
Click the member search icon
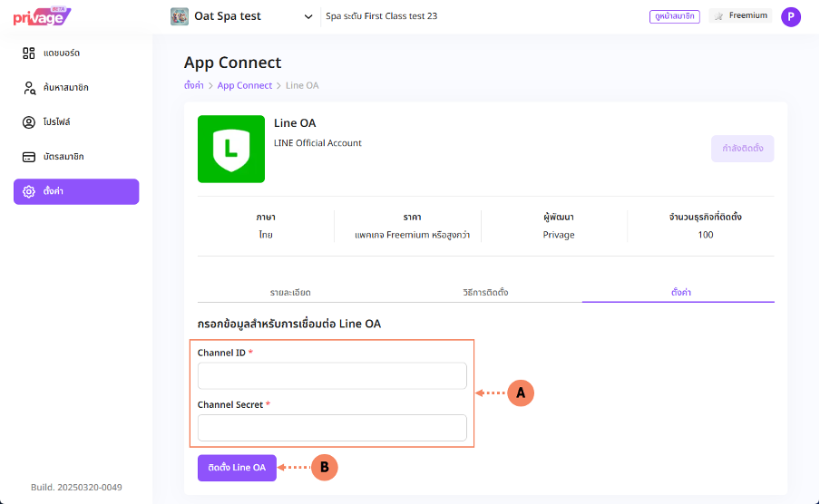29,88
